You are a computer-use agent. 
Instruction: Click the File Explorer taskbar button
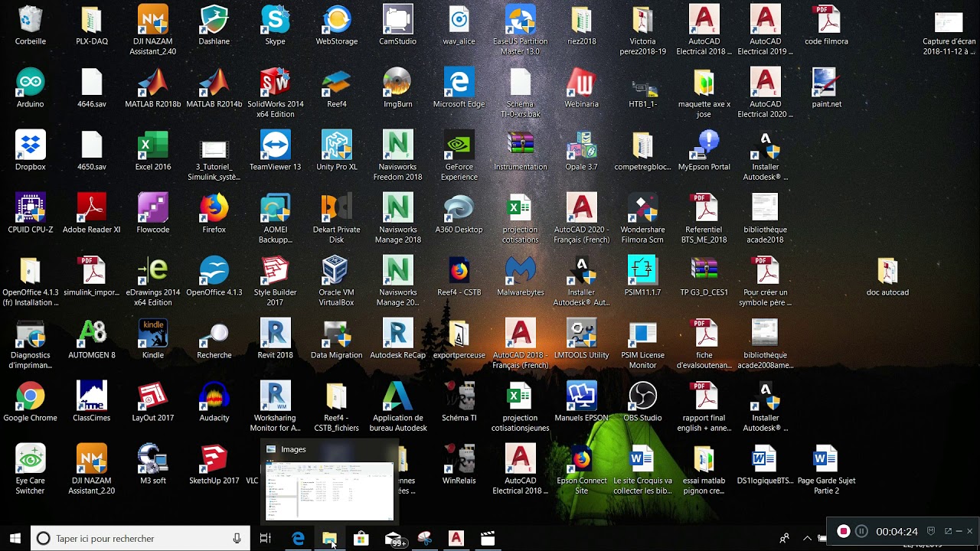[330, 539]
